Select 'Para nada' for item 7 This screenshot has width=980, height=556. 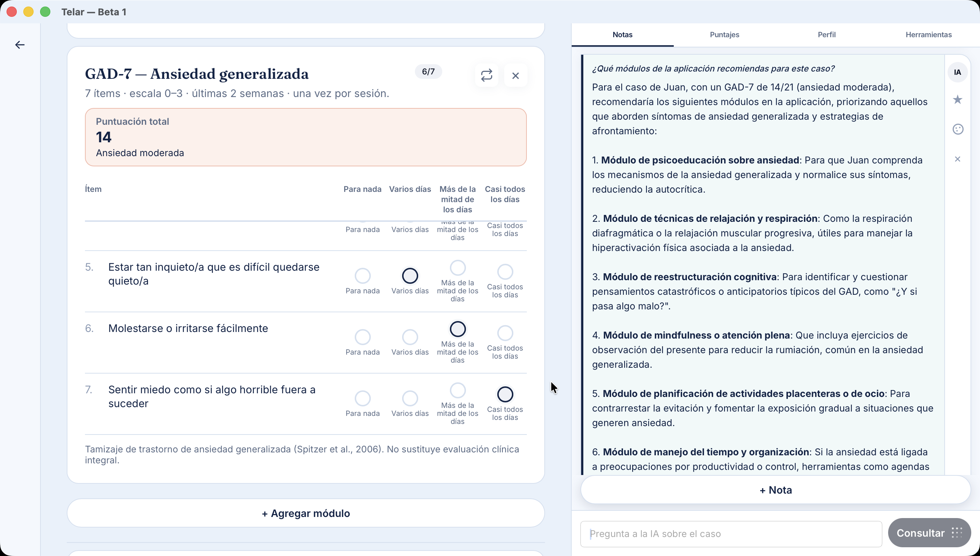(x=362, y=398)
